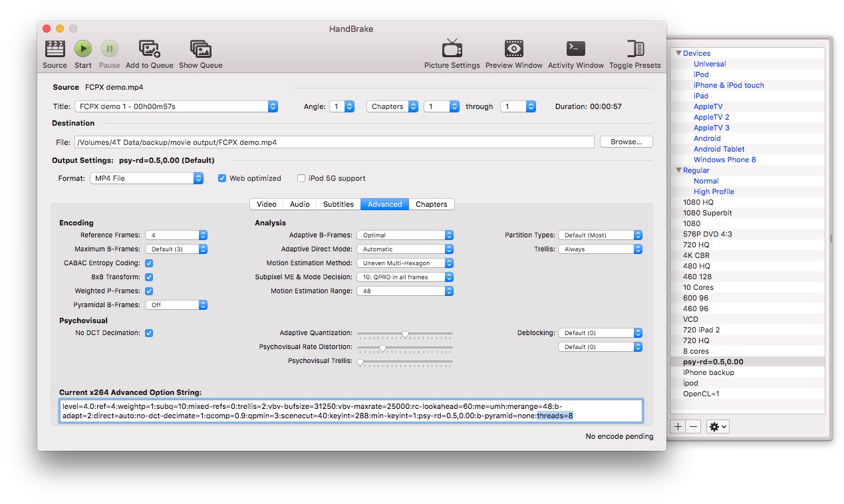The height and width of the screenshot is (504, 844).
Task: Click the destination File path field
Action: pyautogui.click(x=334, y=142)
